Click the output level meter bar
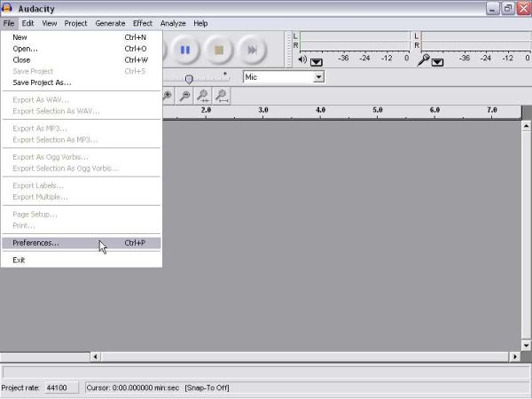 [355, 41]
